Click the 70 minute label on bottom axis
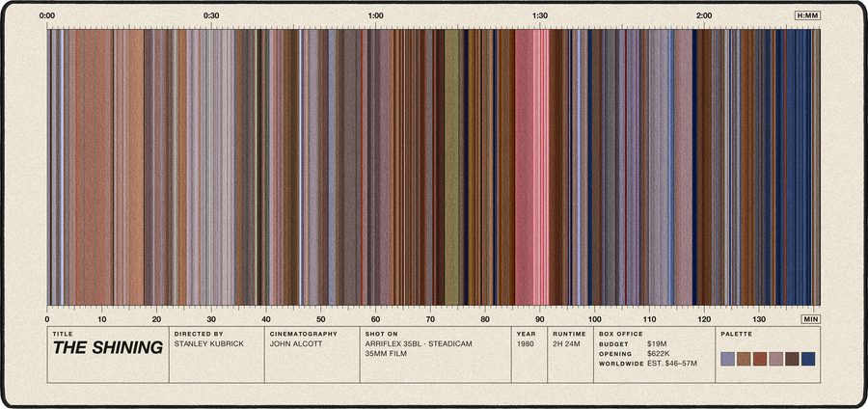This screenshot has width=868, height=409. click(x=430, y=319)
